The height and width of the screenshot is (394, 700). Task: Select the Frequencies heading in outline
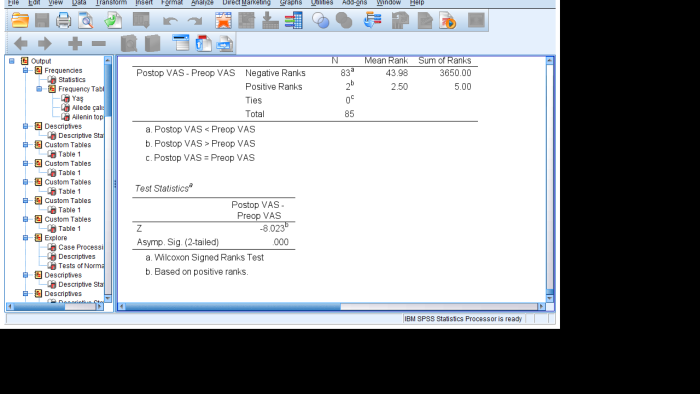point(63,71)
